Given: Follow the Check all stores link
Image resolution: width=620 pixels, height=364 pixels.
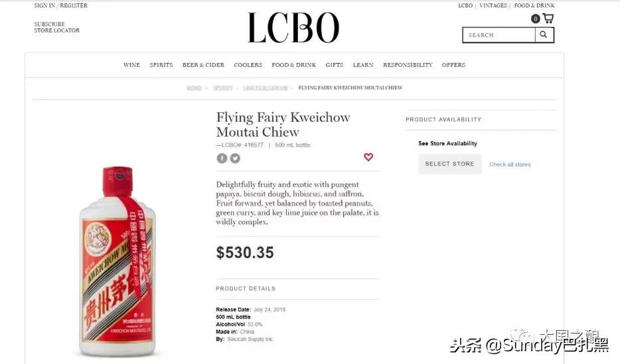Looking at the screenshot, I should click(510, 164).
